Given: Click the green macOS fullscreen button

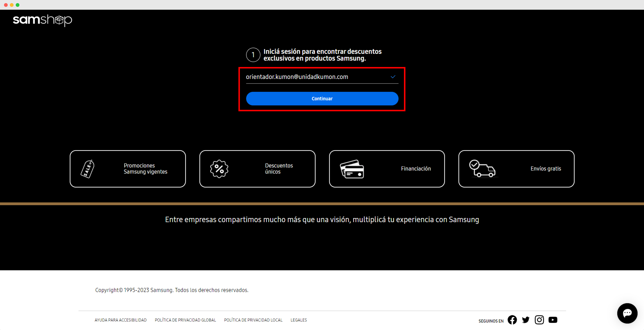Looking at the screenshot, I should coord(18,5).
